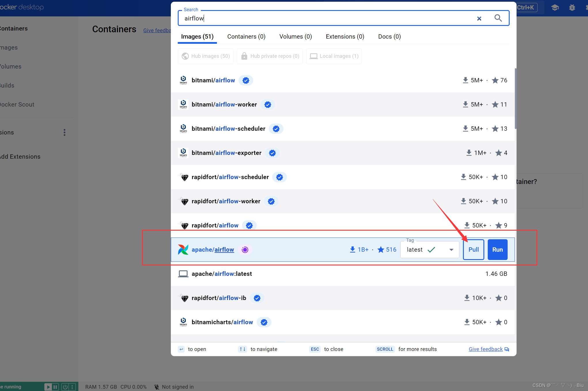Click the Learning center graduation cap icon

555,7
